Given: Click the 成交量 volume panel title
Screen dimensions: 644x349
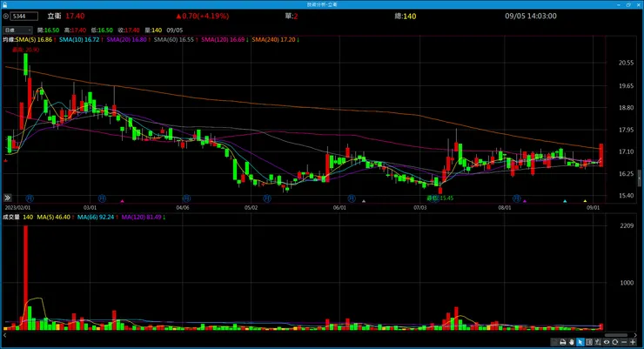Looking at the screenshot, I should coord(11,218).
